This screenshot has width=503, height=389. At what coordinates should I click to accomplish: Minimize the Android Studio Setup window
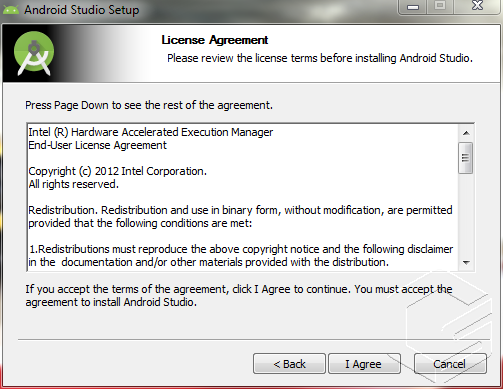pyautogui.click(x=413, y=7)
